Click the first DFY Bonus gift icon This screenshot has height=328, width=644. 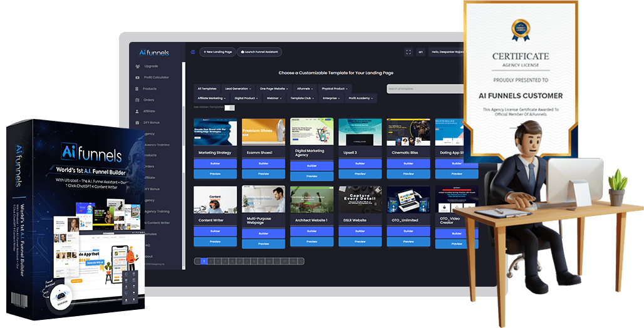point(137,122)
